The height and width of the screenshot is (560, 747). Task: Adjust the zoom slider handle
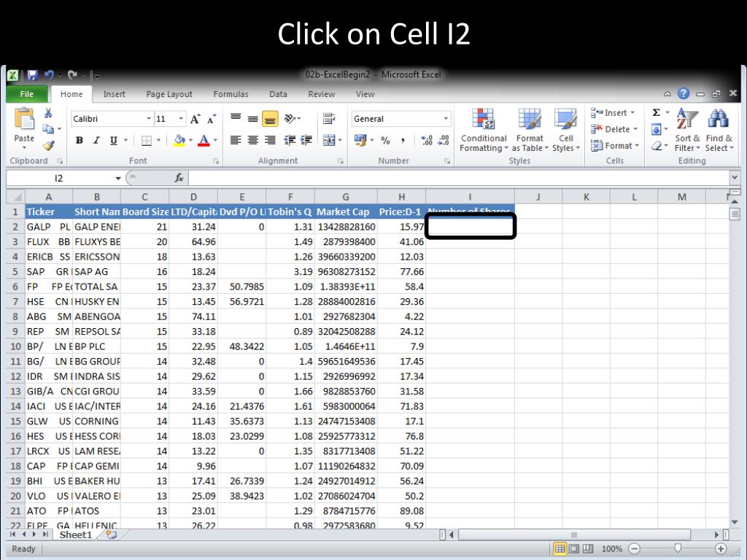pyautogui.click(x=678, y=548)
